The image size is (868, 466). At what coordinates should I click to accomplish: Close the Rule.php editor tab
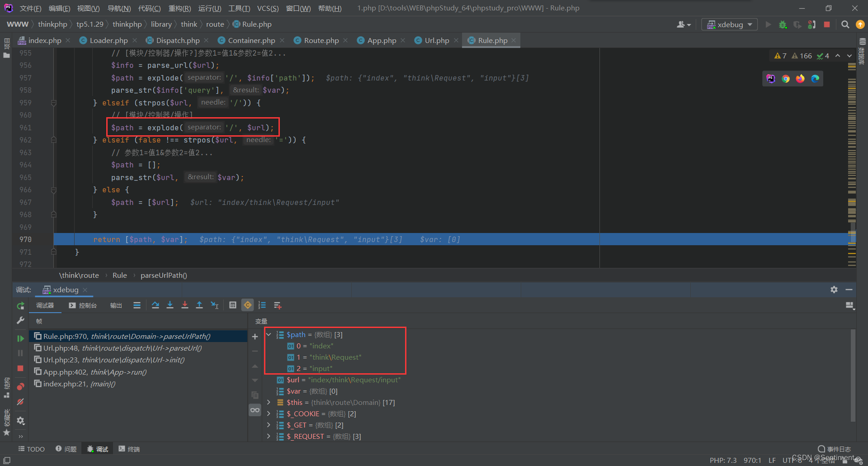[x=514, y=40]
